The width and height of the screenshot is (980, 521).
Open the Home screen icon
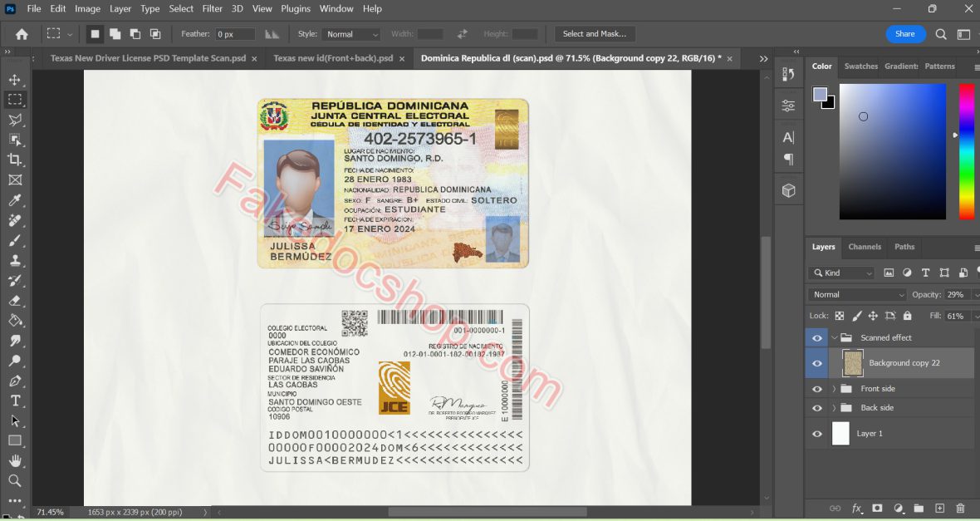[x=22, y=34]
